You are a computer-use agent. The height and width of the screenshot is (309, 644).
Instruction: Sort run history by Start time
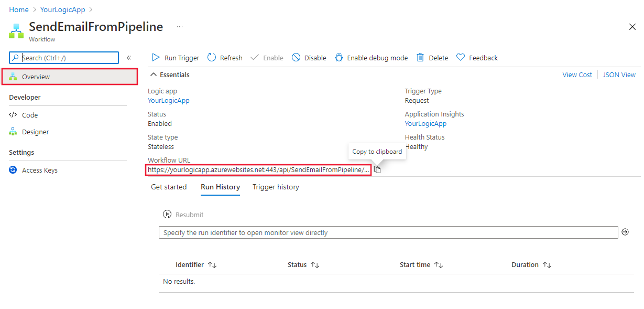click(421, 264)
